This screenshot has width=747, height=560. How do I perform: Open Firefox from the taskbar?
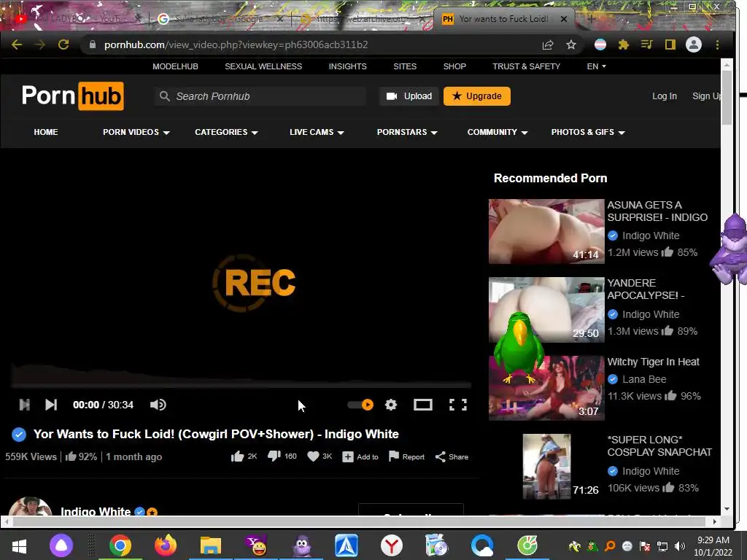(x=166, y=545)
